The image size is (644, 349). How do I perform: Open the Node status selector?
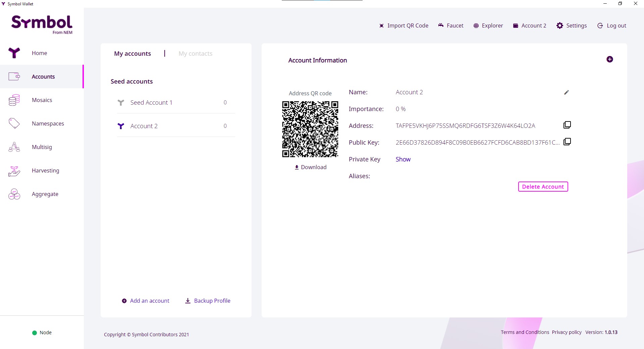pyautogui.click(x=42, y=333)
